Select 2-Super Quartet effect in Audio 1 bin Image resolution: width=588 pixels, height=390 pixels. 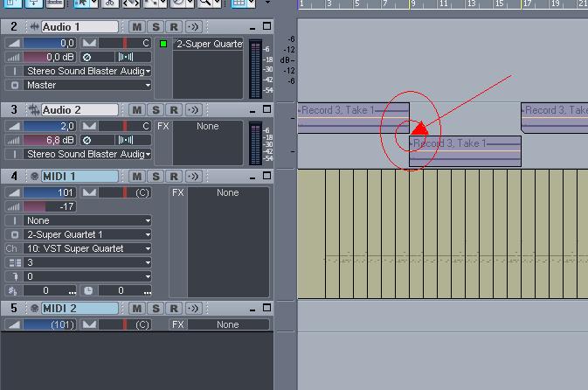click(x=209, y=44)
